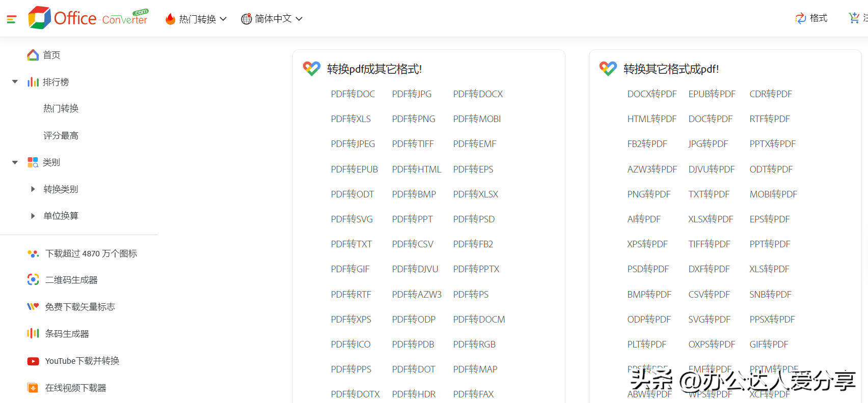Click the XLSX转PDF link
The height and width of the screenshot is (403, 868).
pos(711,219)
